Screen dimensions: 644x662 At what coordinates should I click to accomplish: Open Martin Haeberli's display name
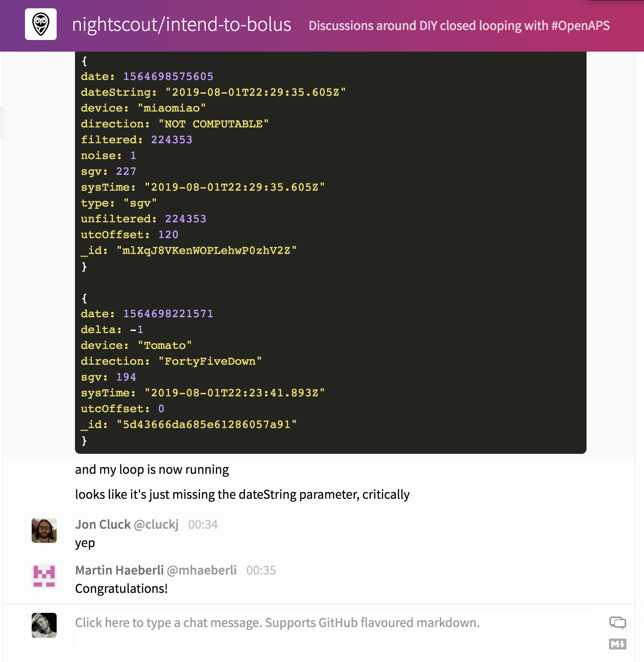(x=120, y=570)
